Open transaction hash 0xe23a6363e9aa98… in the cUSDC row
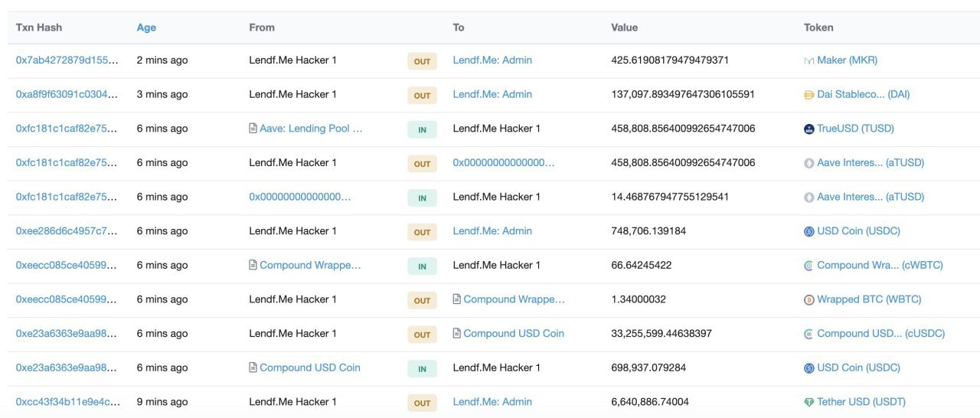Screen dimensions: 980x418 67,334
